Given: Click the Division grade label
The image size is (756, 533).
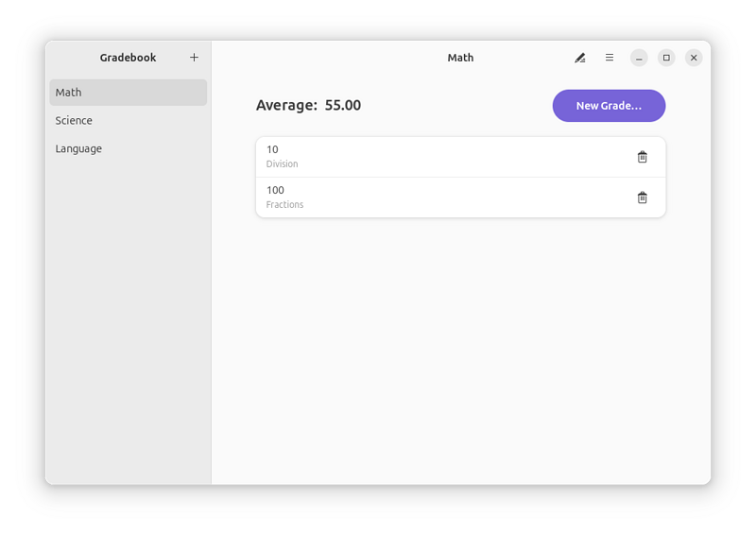Looking at the screenshot, I should [282, 164].
